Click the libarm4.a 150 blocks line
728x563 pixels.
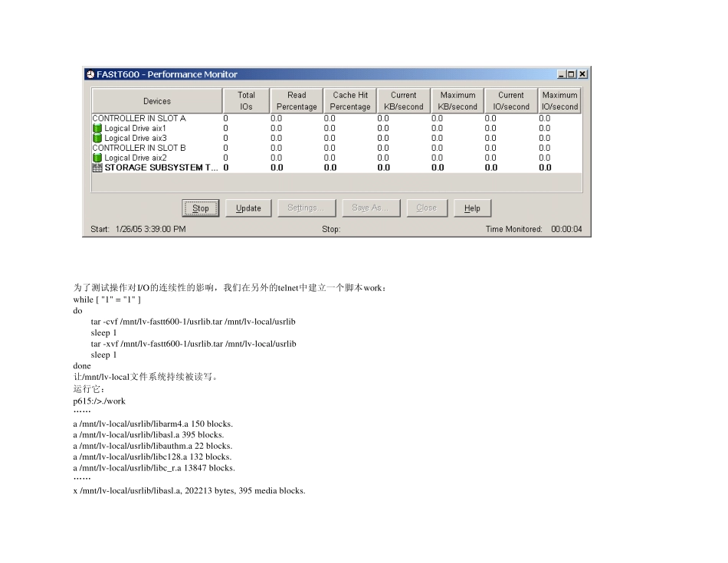[152, 424]
